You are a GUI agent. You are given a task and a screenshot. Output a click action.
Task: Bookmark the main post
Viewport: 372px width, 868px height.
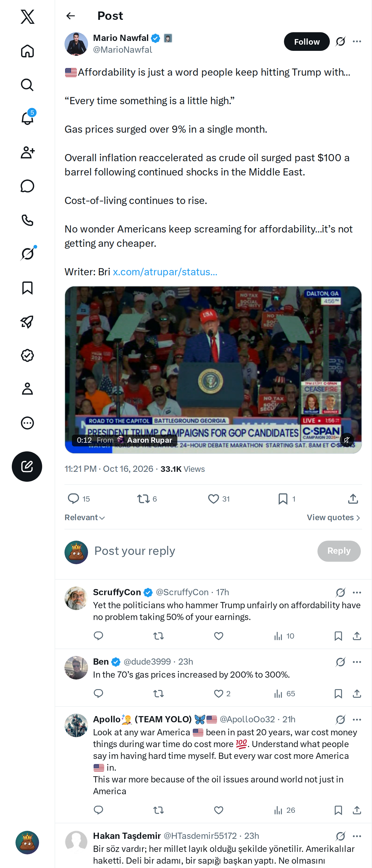coord(287,499)
